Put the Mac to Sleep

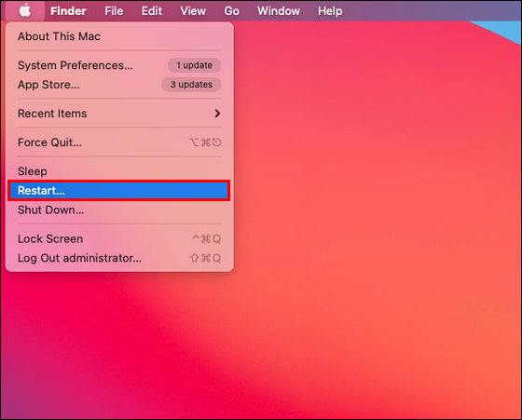pos(119,171)
